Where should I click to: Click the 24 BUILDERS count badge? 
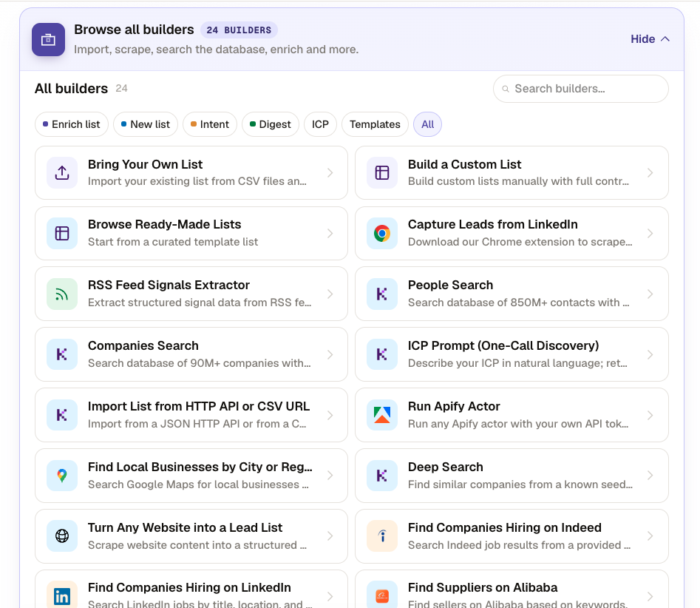click(239, 30)
